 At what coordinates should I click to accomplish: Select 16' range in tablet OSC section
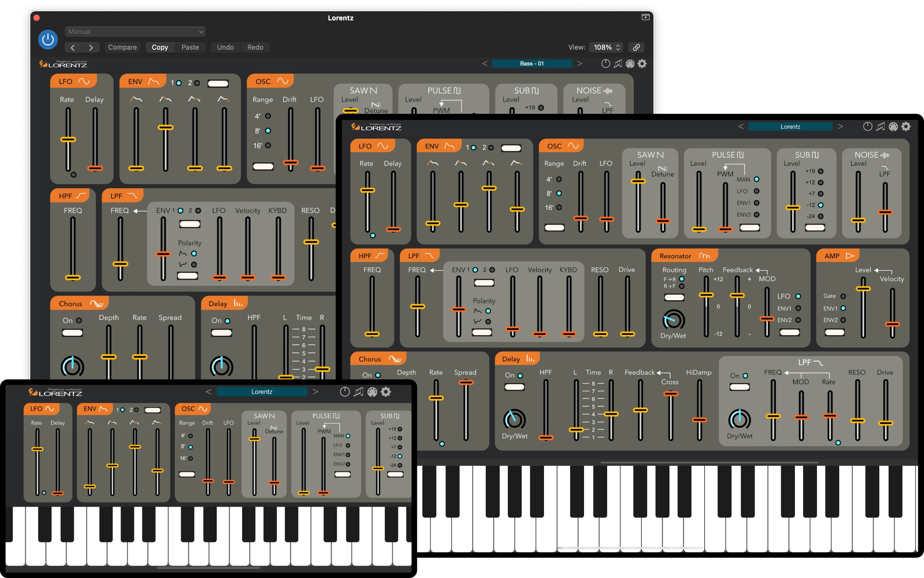559,207
